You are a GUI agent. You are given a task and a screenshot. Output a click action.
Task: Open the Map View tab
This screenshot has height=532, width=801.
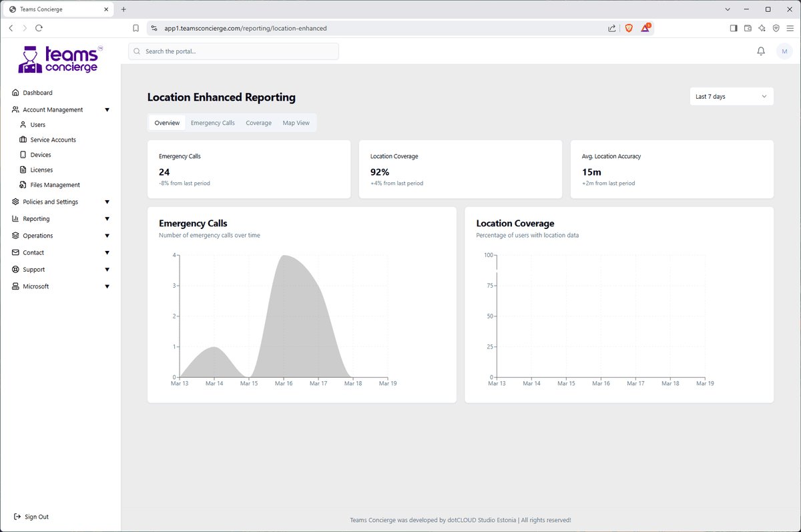click(296, 122)
